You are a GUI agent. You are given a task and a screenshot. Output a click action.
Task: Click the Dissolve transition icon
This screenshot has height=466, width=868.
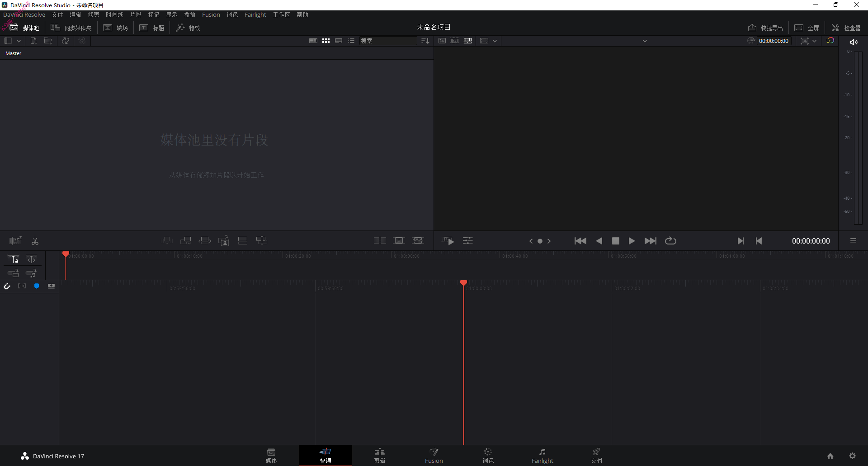pos(399,240)
